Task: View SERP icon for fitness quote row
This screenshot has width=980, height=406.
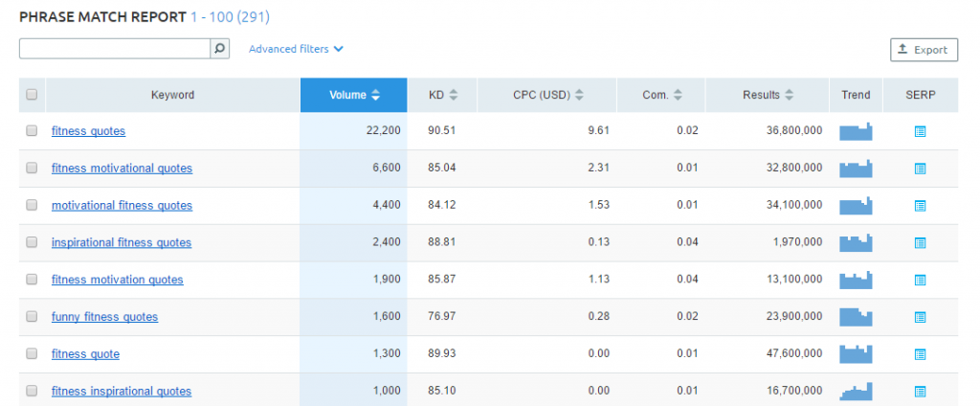Action: 921,354
